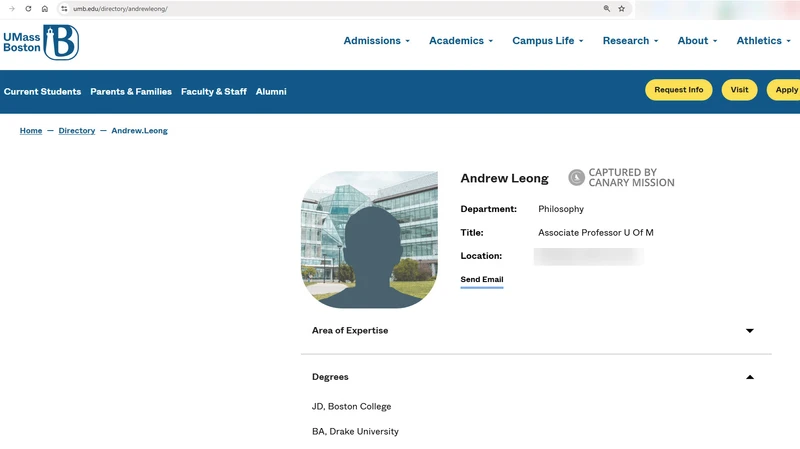800x449 pixels.
Task: Click the browser forward arrow
Action: click(x=12, y=9)
